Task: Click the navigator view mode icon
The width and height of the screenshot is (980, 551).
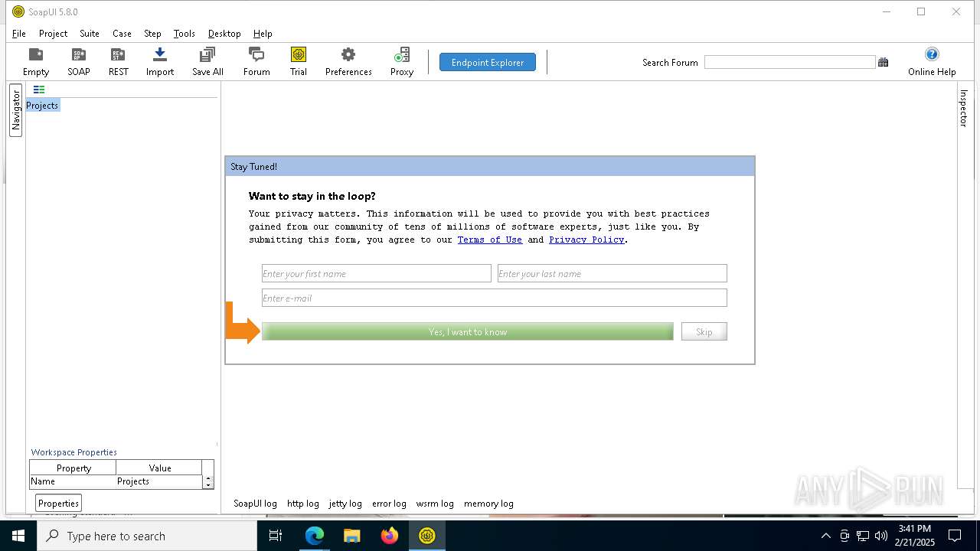Action: coord(39,90)
